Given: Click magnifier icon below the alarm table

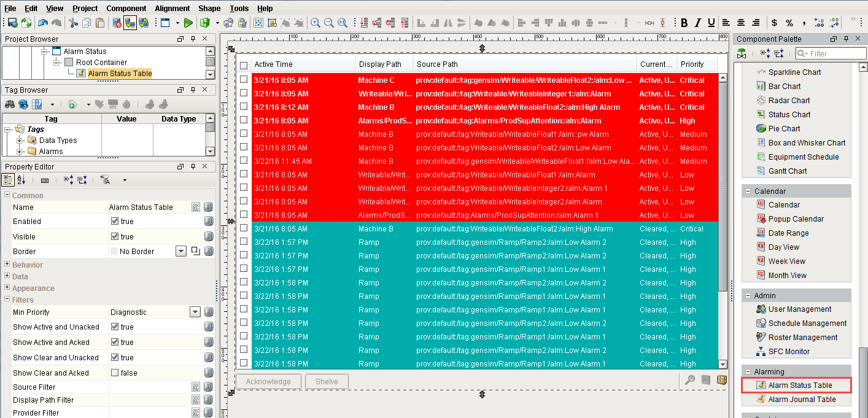Looking at the screenshot, I should pos(690,381).
